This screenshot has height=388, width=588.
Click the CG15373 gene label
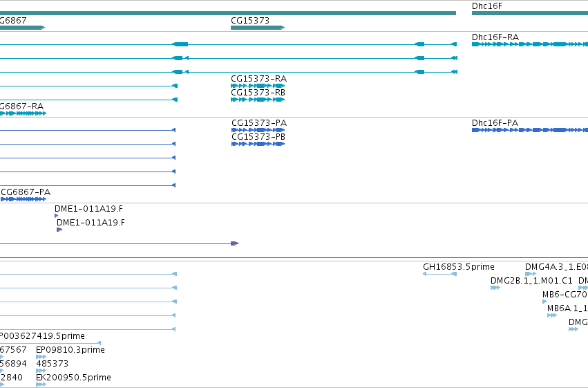tap(250, 21)
